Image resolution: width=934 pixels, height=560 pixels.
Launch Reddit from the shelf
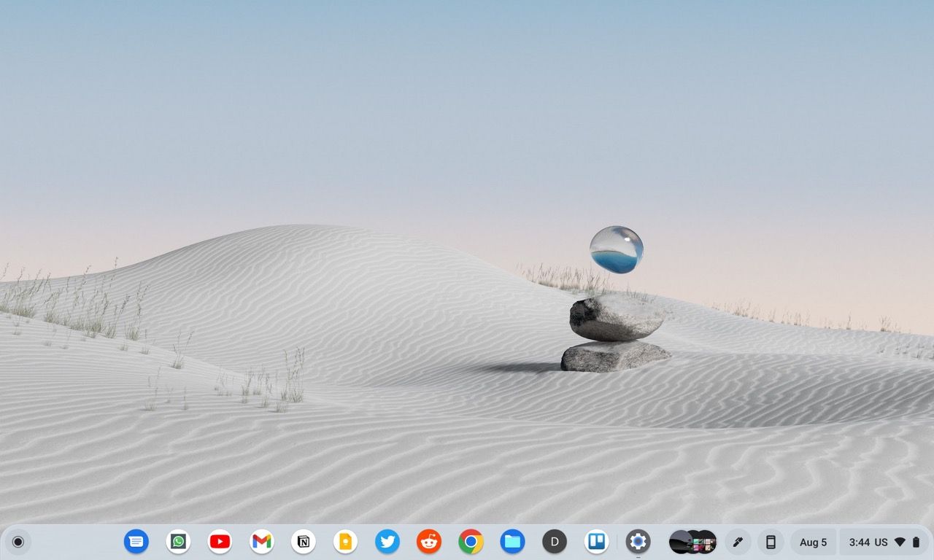[x=429, y=542]
